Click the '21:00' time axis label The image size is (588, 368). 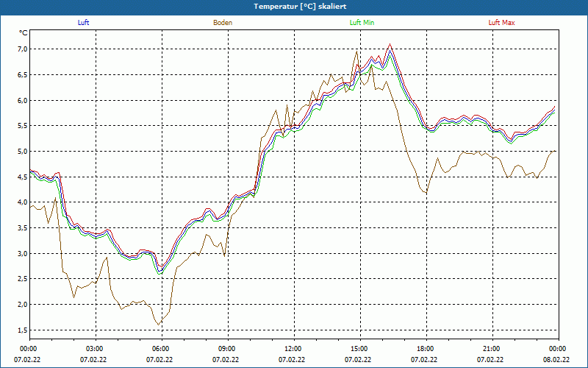pos(492,349)
